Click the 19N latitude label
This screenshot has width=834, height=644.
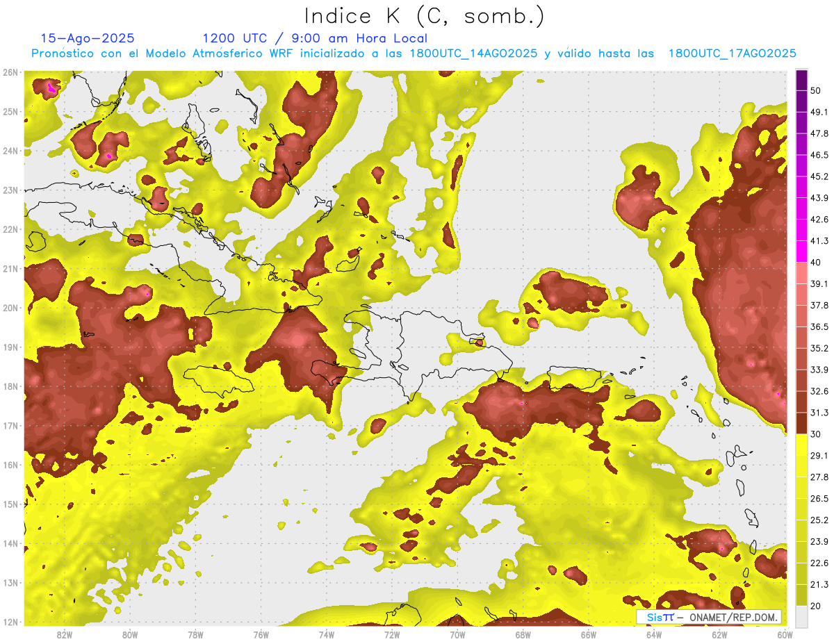tap(10, 347)
